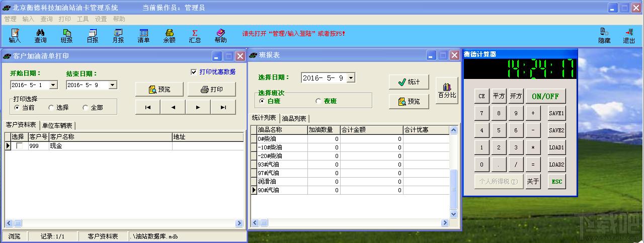Open the 班报 shift report icon

(x=66, y=36)
